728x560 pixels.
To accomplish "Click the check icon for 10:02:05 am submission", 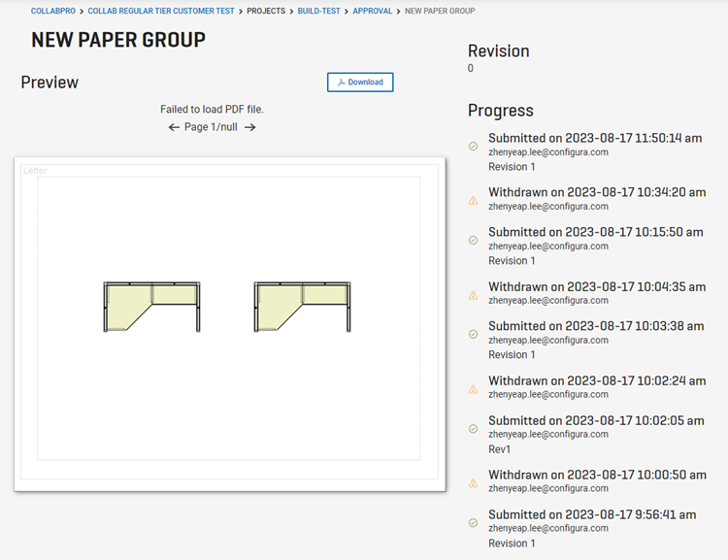I will [x=473, y=429].
